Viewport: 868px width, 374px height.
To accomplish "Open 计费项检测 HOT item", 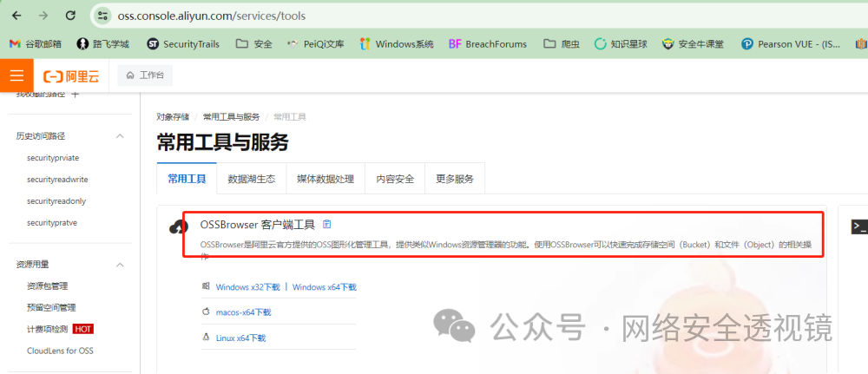I will tap(60, 329).
